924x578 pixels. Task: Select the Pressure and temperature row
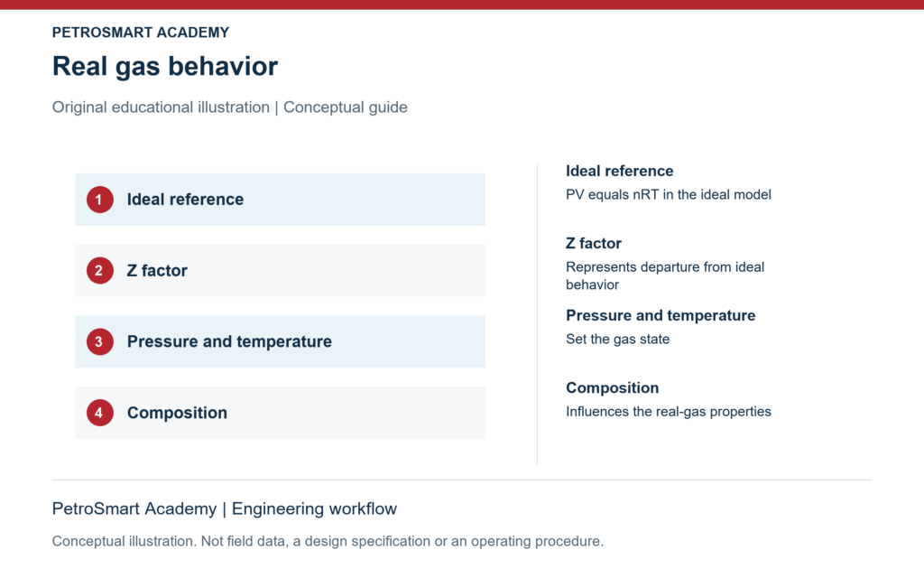tap(280, 341)
